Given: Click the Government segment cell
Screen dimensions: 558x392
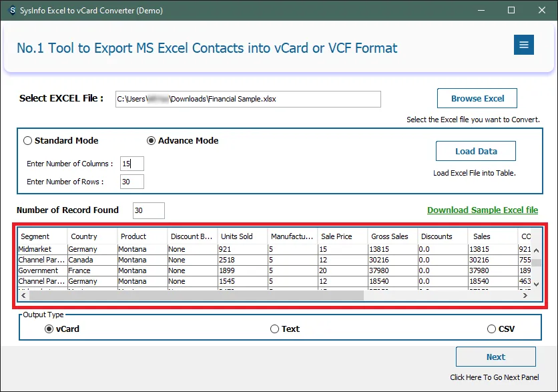Looking at the screenshot, I should [x=42, y=270].
